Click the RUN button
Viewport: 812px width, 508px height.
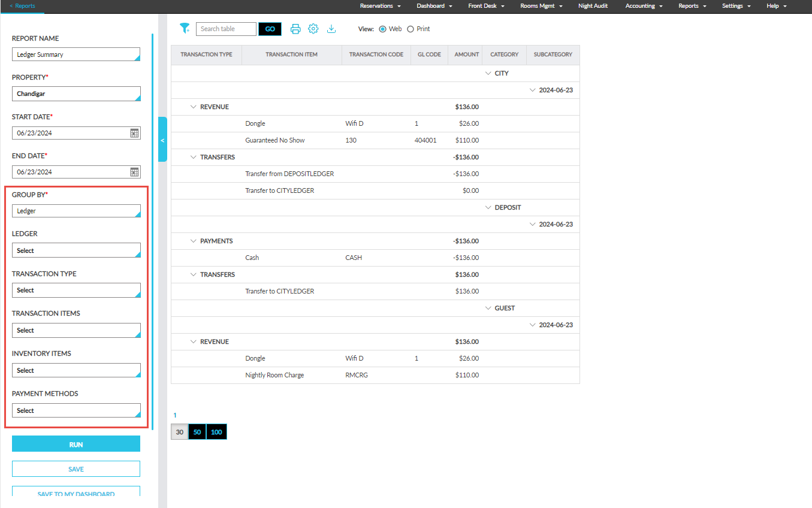tap(76, 444)
